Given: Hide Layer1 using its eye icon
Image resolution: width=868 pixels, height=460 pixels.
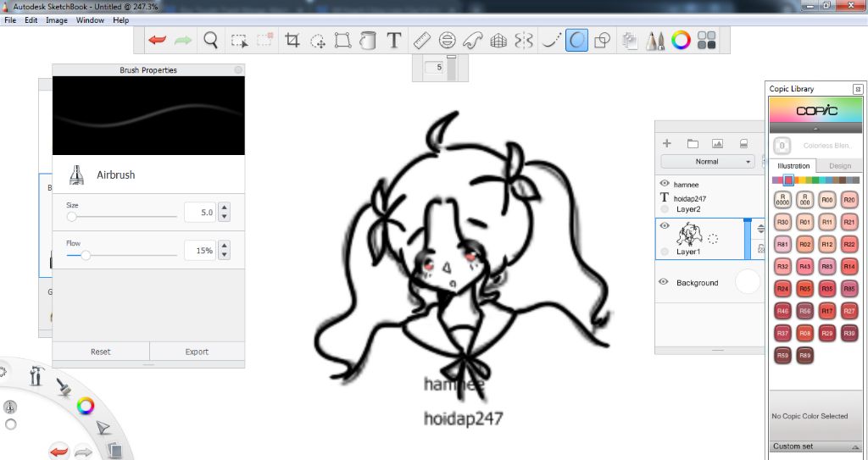Looking at the screenshot, I should (665, 225).
